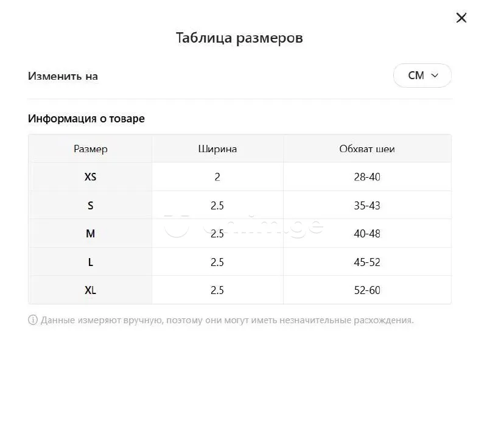Click the info icon beside the disclaimer
This screenshot has width=487, height=448.
[x=33, y=320]
